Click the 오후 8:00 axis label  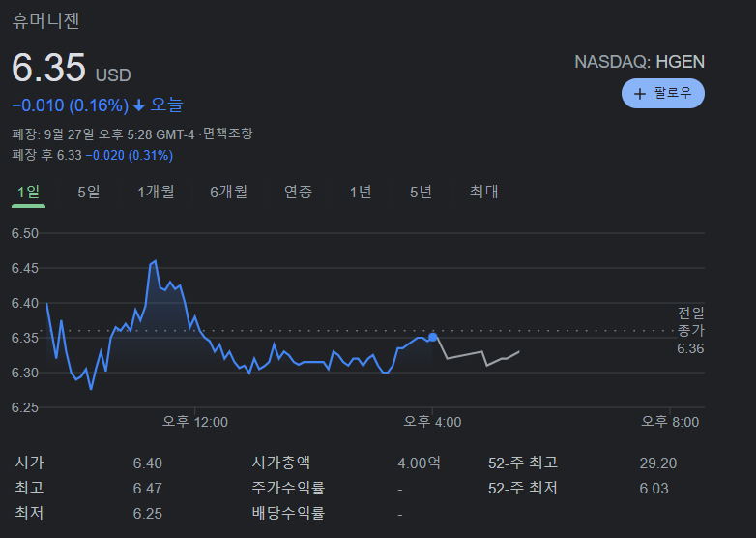coord(670,422)
